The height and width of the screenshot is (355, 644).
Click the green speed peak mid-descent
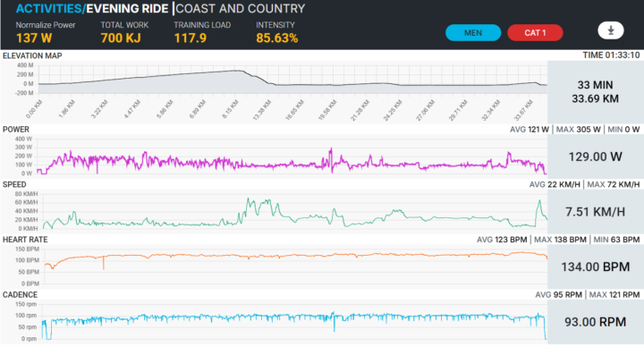248,200
